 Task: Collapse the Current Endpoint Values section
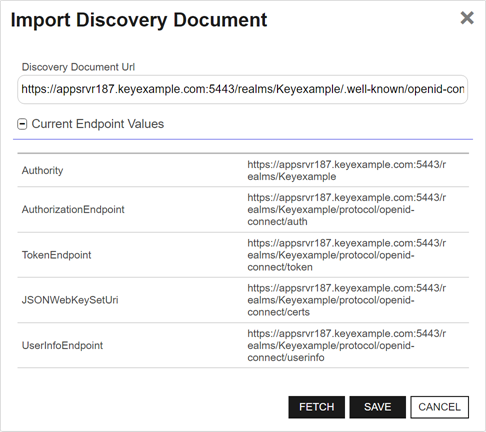(x=22, y=124)
